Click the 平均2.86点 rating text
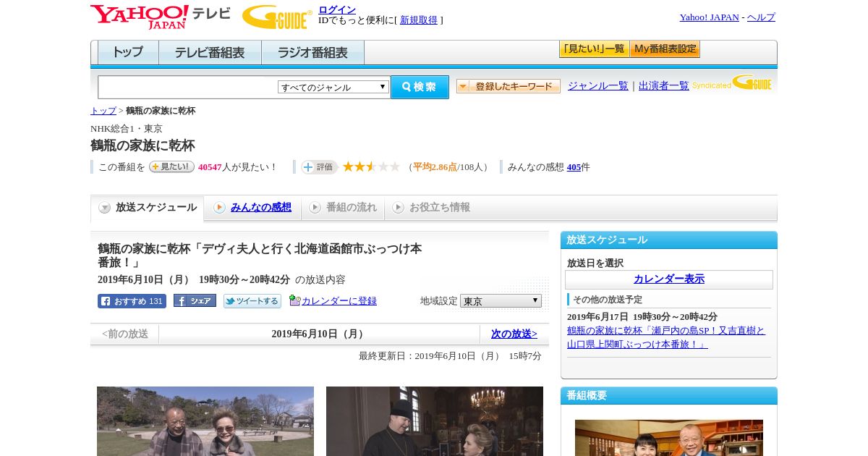Image resolution: width=868 pixels, height=456 pixels. [x=435, y=167]
